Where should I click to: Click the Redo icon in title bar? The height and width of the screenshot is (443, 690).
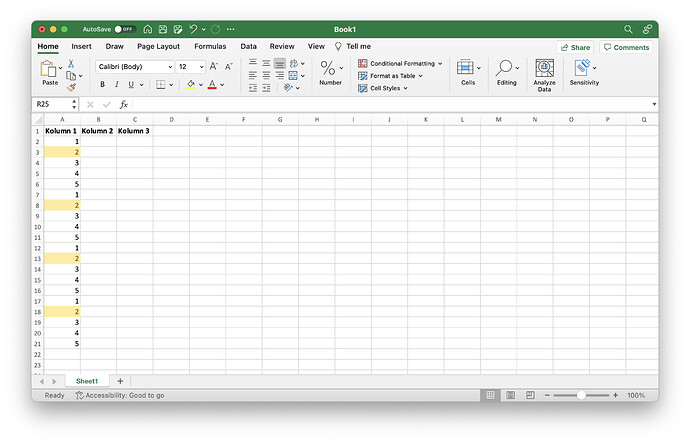(216, 29)
